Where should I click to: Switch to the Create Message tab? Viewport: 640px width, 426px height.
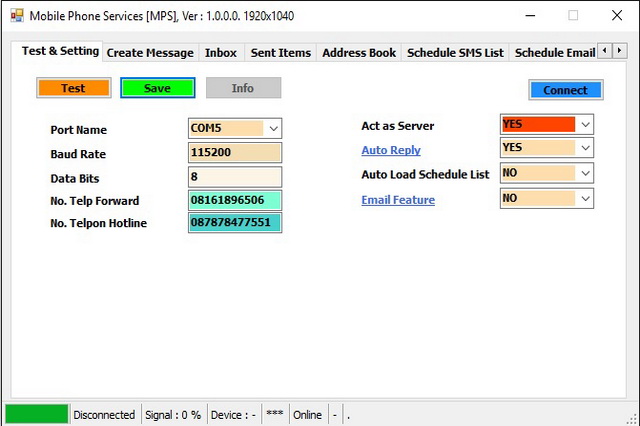[150, 53]
